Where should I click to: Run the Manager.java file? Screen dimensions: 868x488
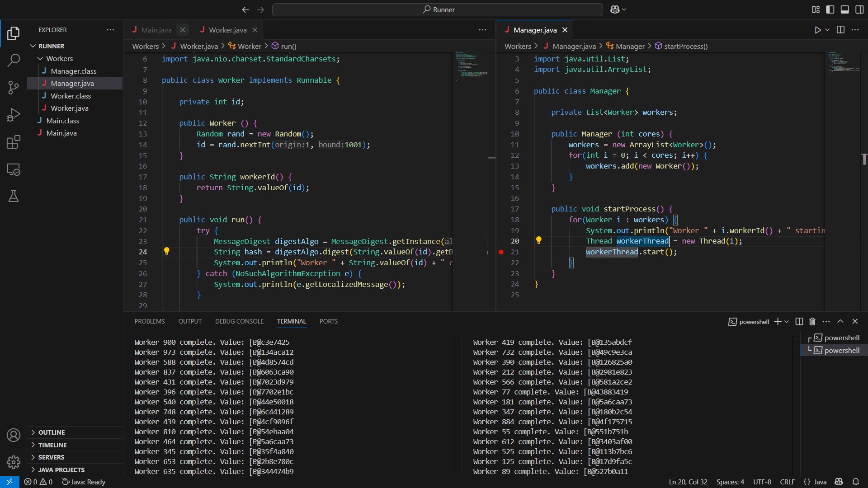pyautogui.click(x=817, y=30)
